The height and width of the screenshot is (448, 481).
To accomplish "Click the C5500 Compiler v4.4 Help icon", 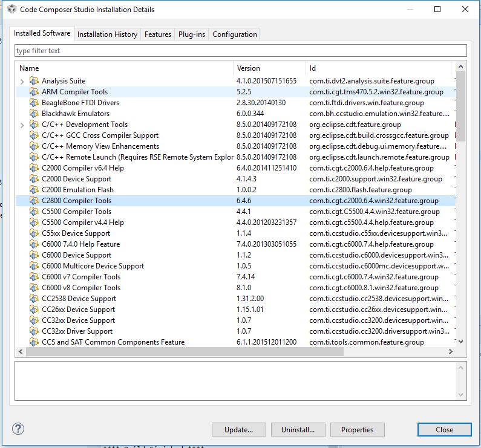I will pos(34,222).
